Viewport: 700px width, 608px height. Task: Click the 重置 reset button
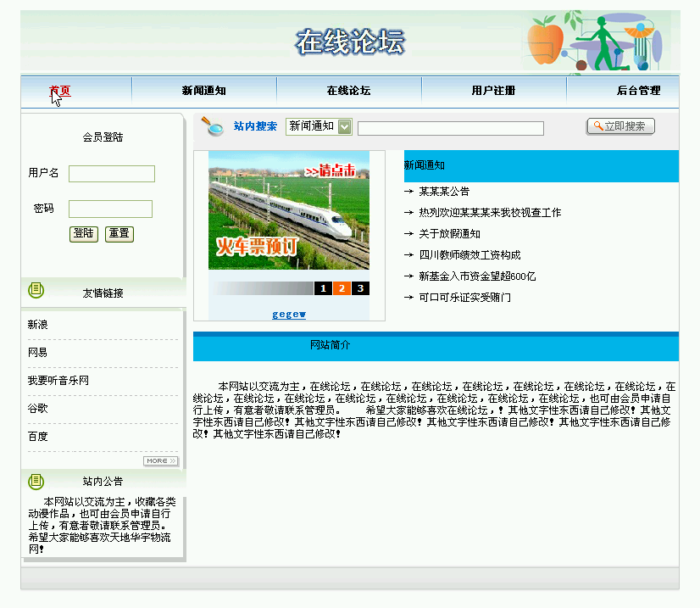[119, 234]
